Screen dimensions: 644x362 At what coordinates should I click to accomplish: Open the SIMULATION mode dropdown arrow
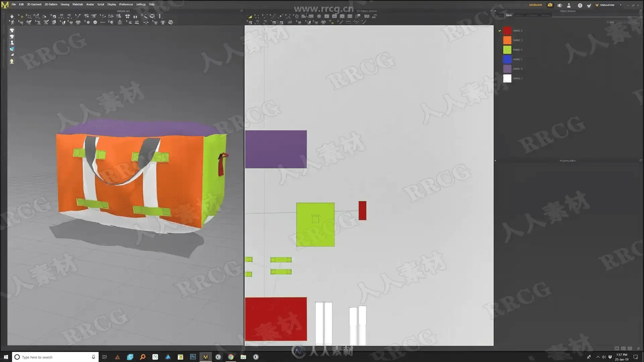click(x=621, y=5)
